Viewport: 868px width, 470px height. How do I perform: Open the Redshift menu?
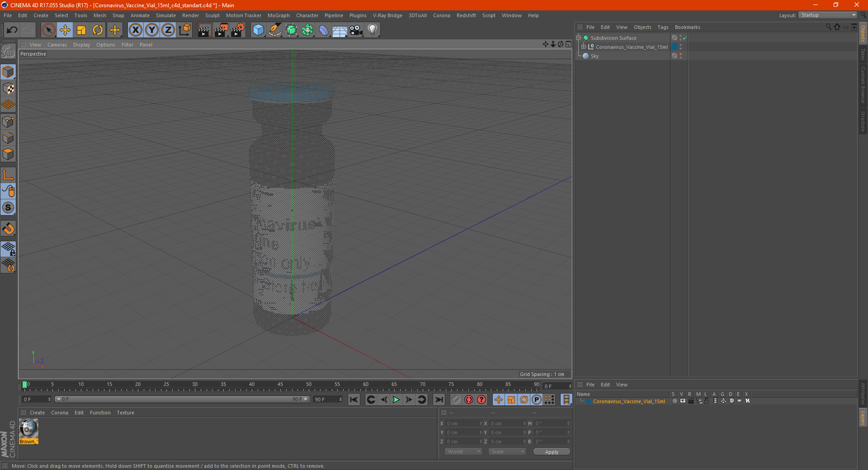click(466, 15)
